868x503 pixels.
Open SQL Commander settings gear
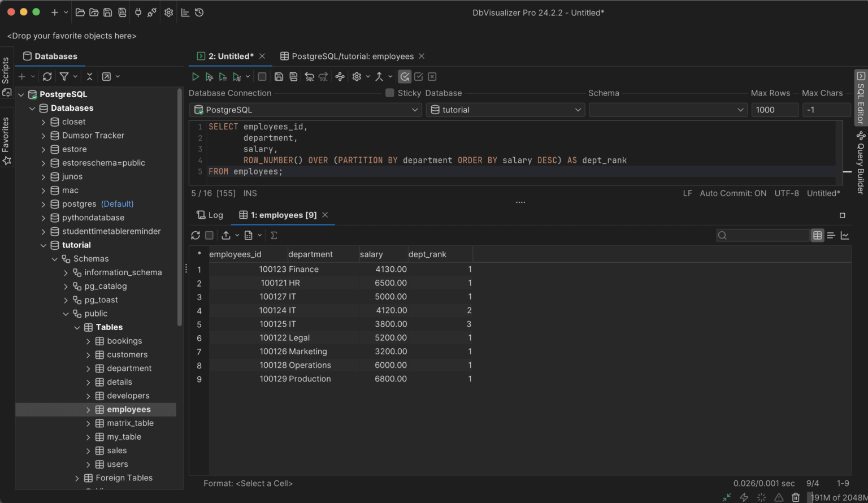(x=357, y=76)
